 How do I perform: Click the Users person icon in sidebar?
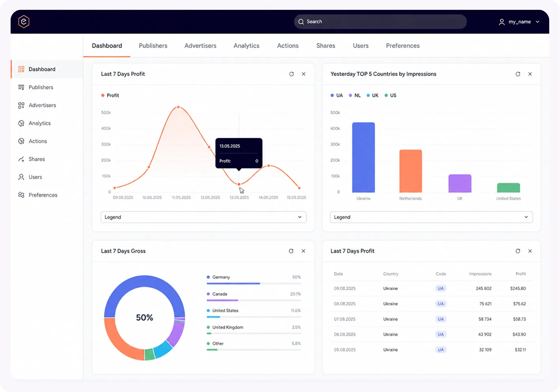click(x=21, y=177)
